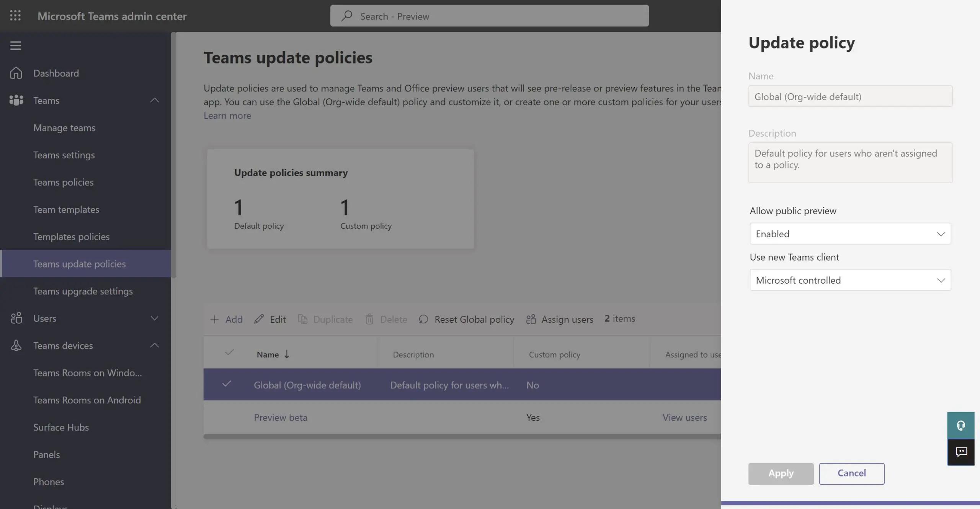Expand the Users section chevron
The image size is (980, 509).
pyautogui.click(x=154, y=318)
